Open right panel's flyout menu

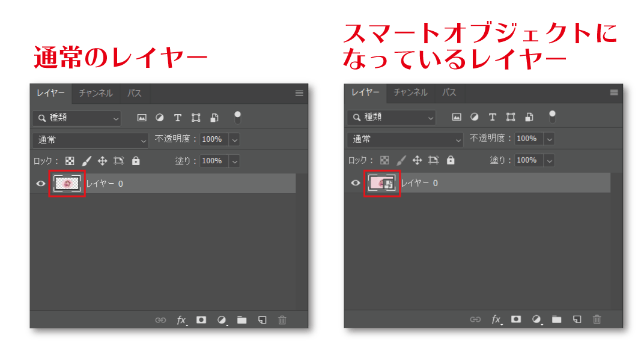coord(614,92)
